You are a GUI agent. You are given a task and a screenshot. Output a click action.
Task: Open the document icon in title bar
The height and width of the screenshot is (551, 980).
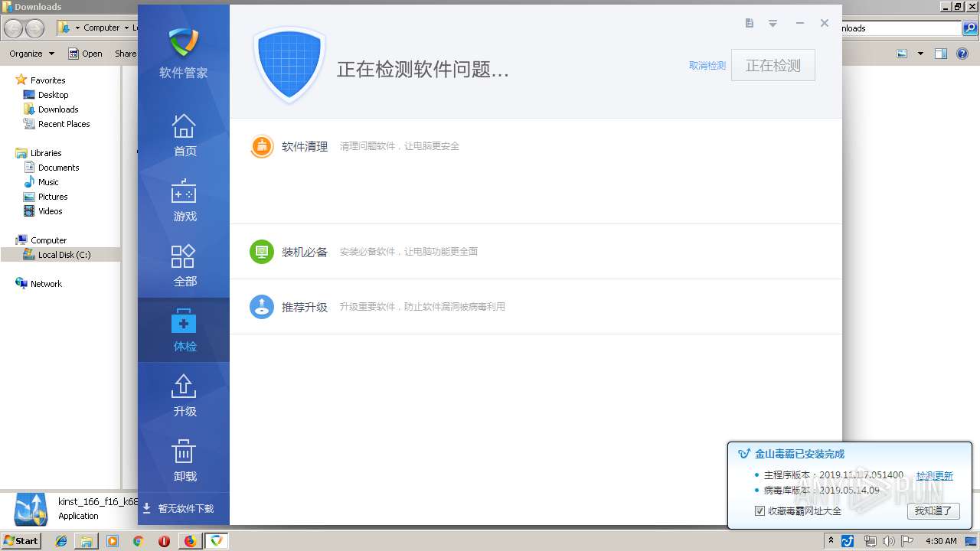pyautogui.click(x=750, y=24)
